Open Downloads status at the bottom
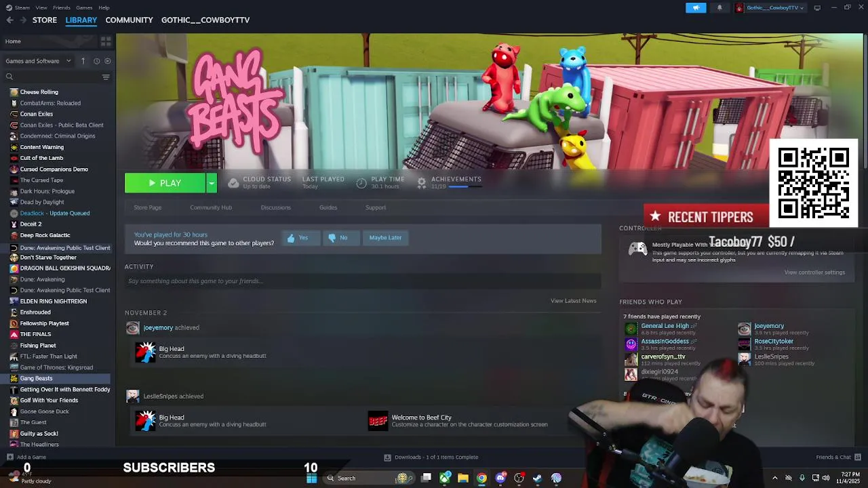Image resolution: width=868 pixels, height=488 pixels. pos(431,457)
